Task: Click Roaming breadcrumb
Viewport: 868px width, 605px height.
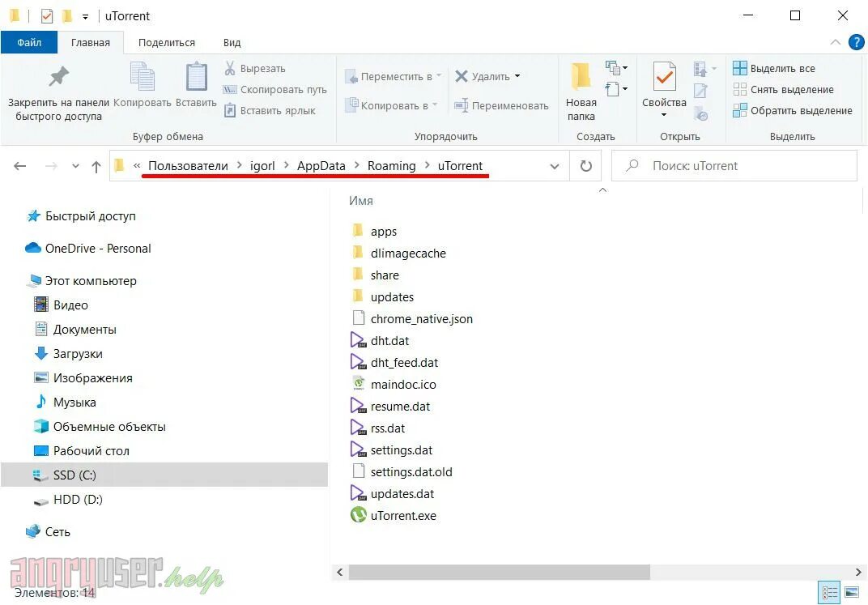Action: pyautogui.click(x=391, y=165)
